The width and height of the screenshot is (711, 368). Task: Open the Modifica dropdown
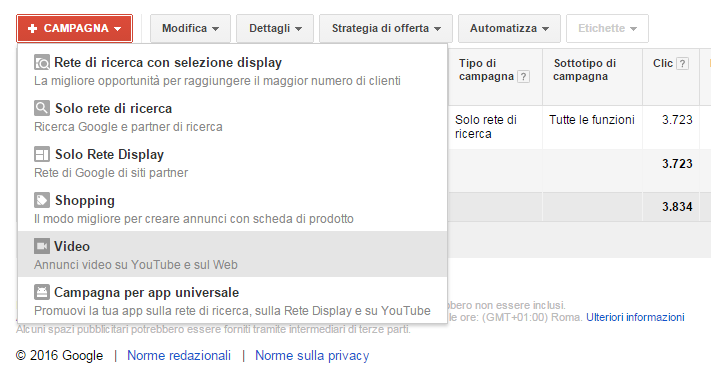[x=190, y=29]
